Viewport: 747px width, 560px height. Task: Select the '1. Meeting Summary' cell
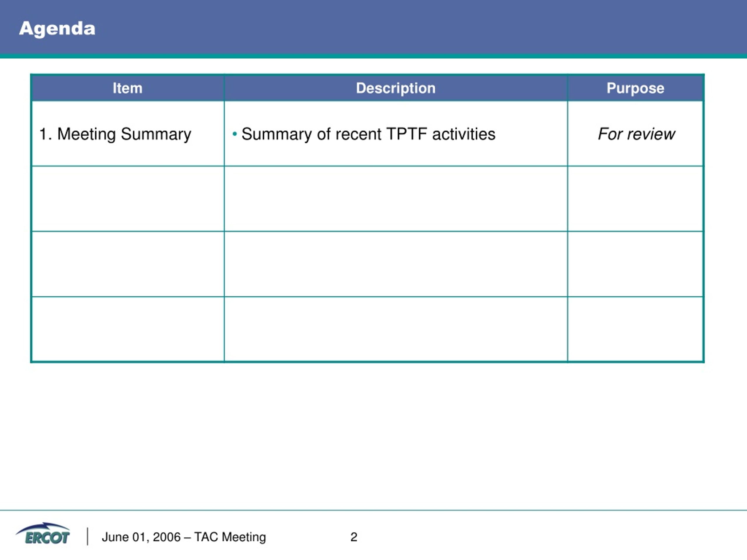coord(128,134)
